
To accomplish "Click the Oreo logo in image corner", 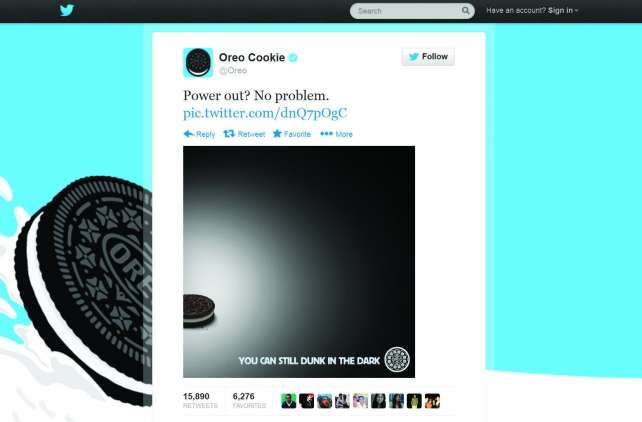I will 397,359.
